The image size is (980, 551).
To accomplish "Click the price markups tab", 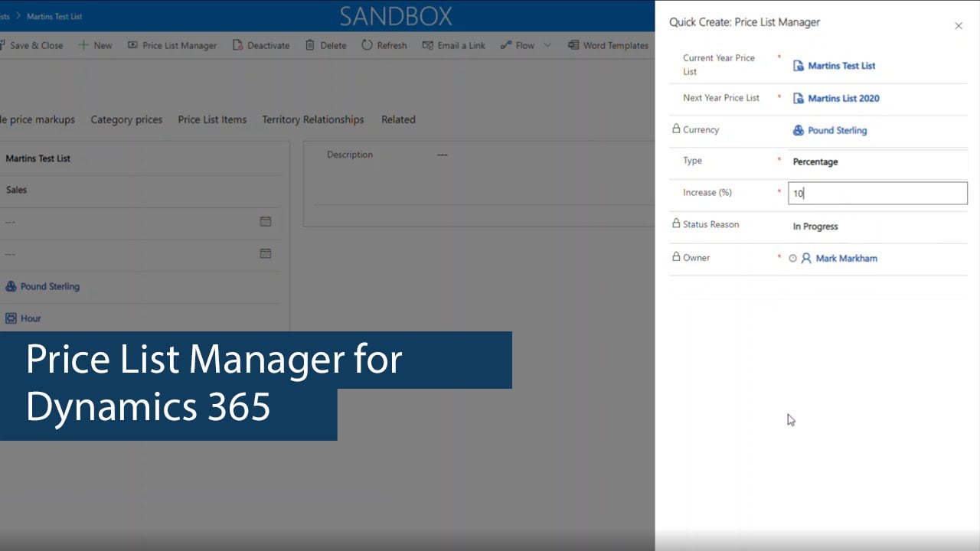I will (38, 119).
